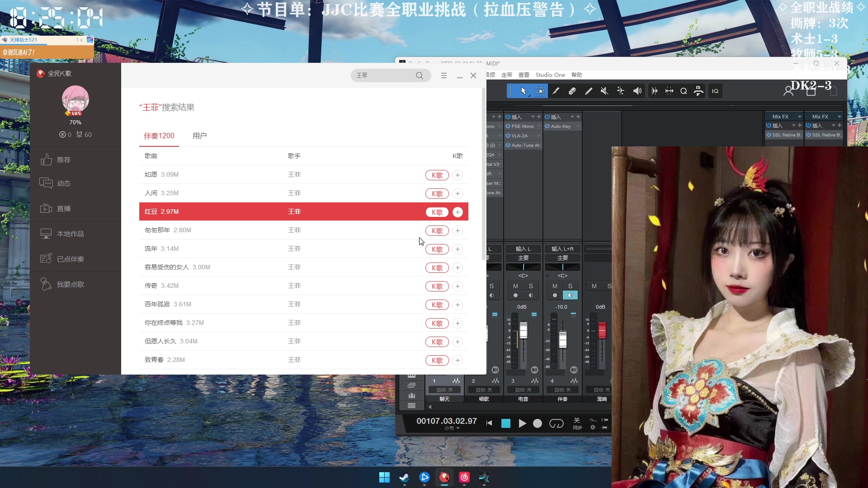The height and width of the screenshot is (488, 868).
Task: Select the Bend tool in Studio One toolbar
Action: pyautogui.click(x=621, y=91)
